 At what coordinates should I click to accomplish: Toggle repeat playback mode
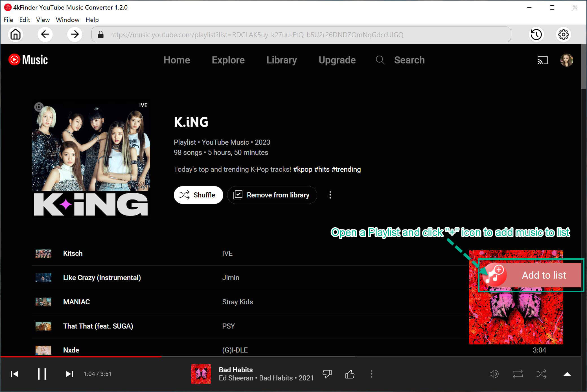click(518, 374)
